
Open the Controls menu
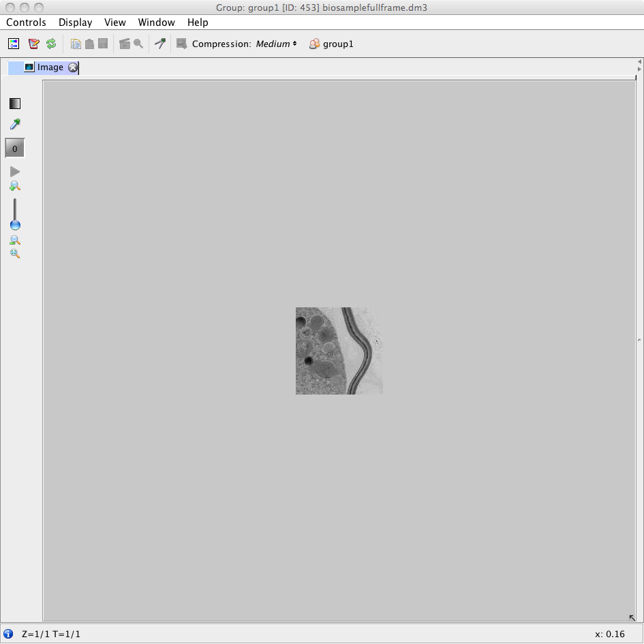tap(26, 22)
